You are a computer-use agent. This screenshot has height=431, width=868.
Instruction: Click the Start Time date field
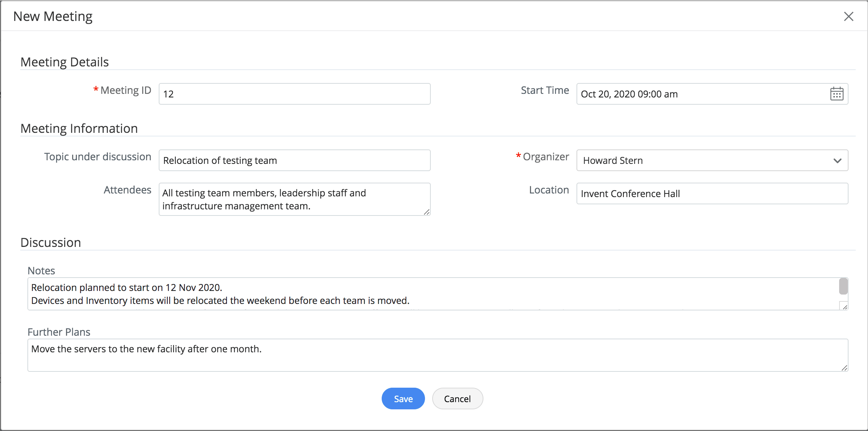[700, 94]
